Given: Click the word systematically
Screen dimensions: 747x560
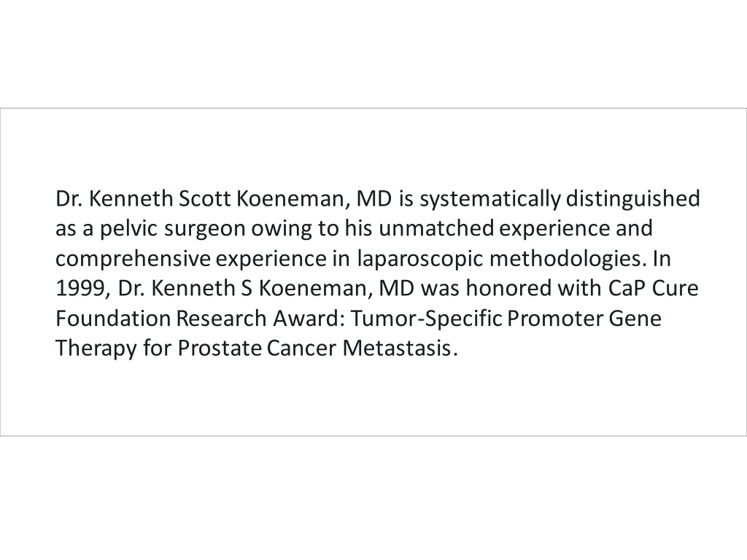Looking at the screenshot, I should click(x=489, y=200).
